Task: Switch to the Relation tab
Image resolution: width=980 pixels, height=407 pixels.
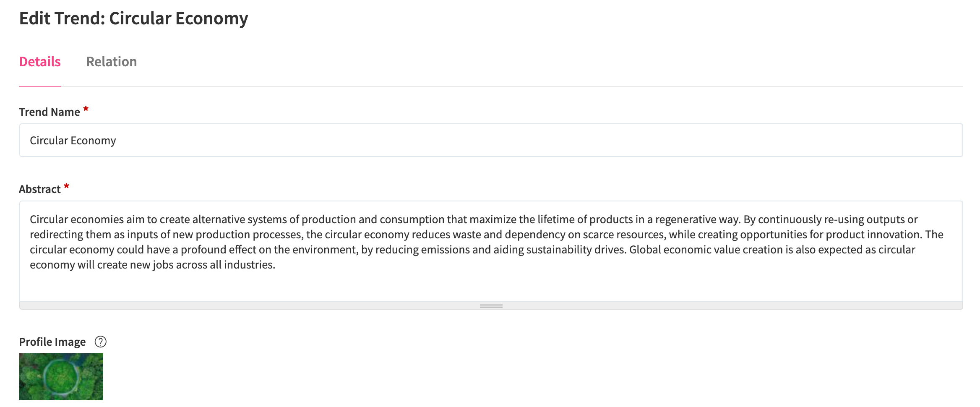Action: [x=111, y=62]
